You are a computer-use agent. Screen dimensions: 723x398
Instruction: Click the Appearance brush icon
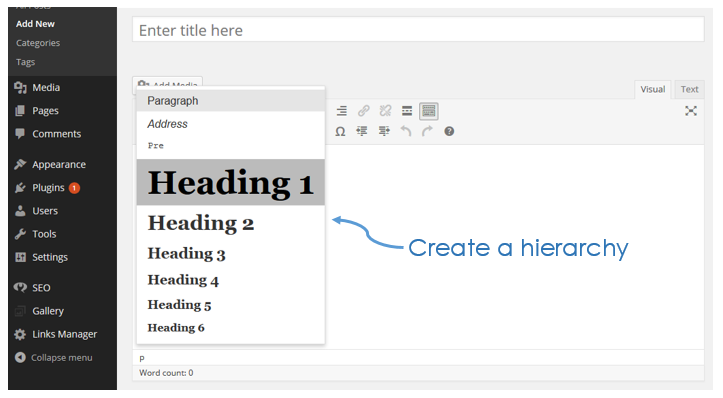click(20, 164)
